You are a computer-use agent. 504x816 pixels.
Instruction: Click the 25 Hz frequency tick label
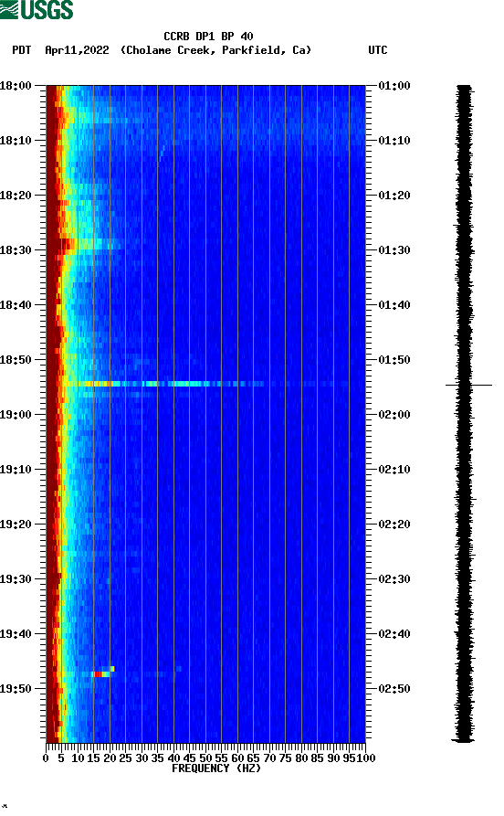click(125, 758)
